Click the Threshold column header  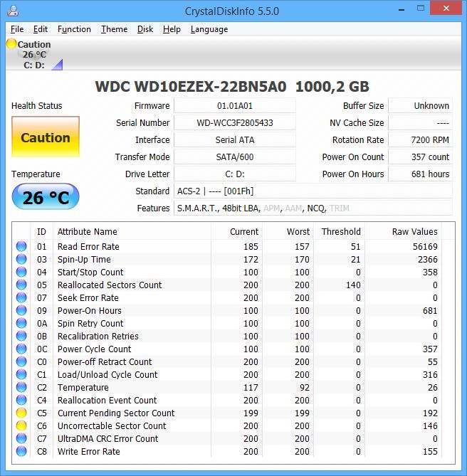coord(339,232)
